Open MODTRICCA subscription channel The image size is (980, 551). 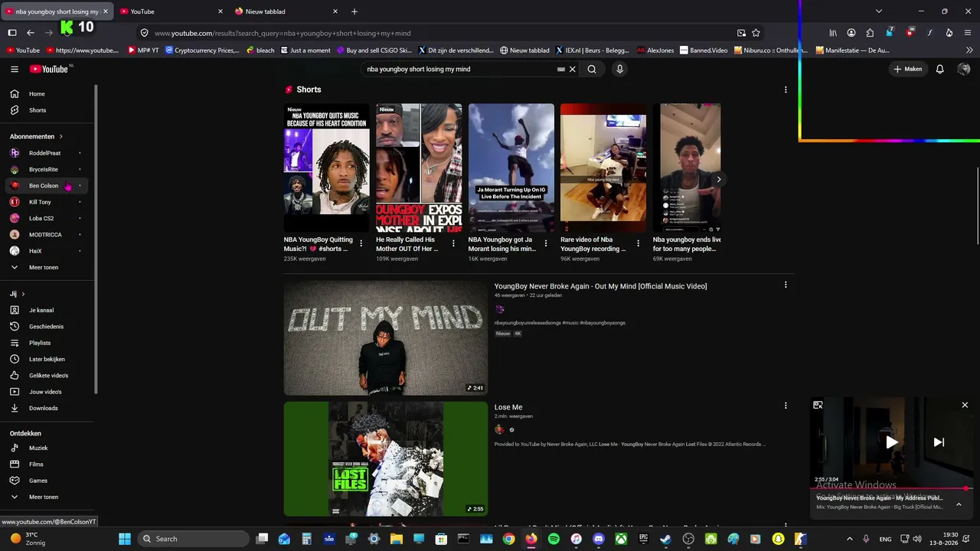click(47, 234)
